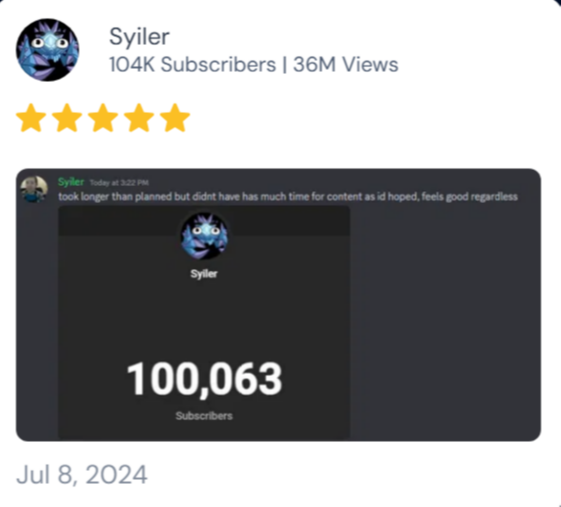561x507 pixels.
Task: Click the crystal avatar inside the embedded image
Action: point(204,236)
